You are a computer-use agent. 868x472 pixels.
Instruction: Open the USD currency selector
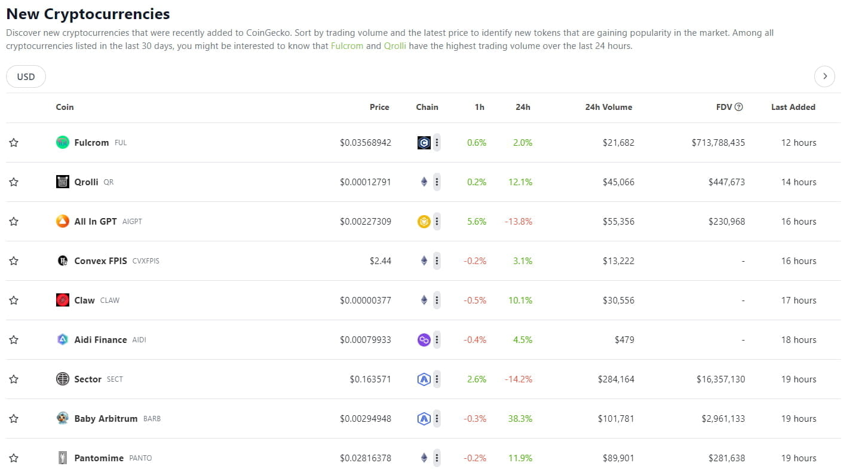click(26, 76)
